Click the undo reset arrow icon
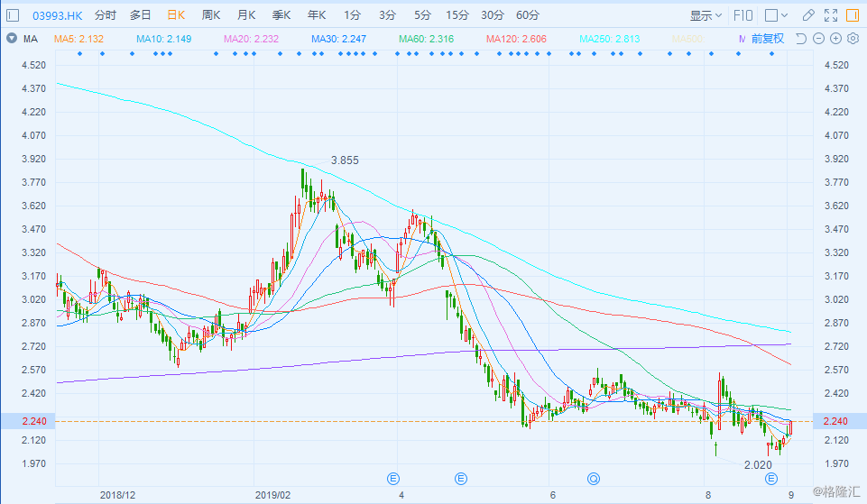This screenshot has height=504, width=867. (x=801, y=39)
